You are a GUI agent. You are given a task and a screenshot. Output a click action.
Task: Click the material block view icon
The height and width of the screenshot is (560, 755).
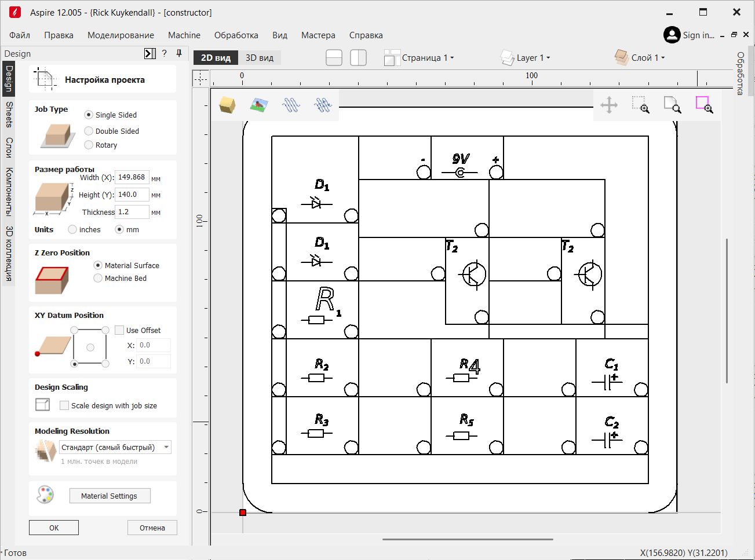pos(227,105)
